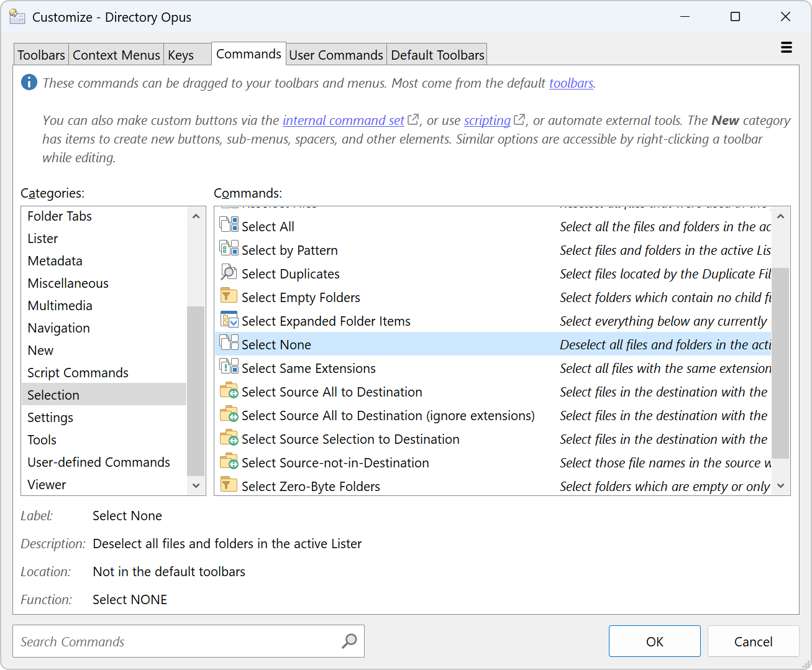Maximize the Customize window

point(735,17)
